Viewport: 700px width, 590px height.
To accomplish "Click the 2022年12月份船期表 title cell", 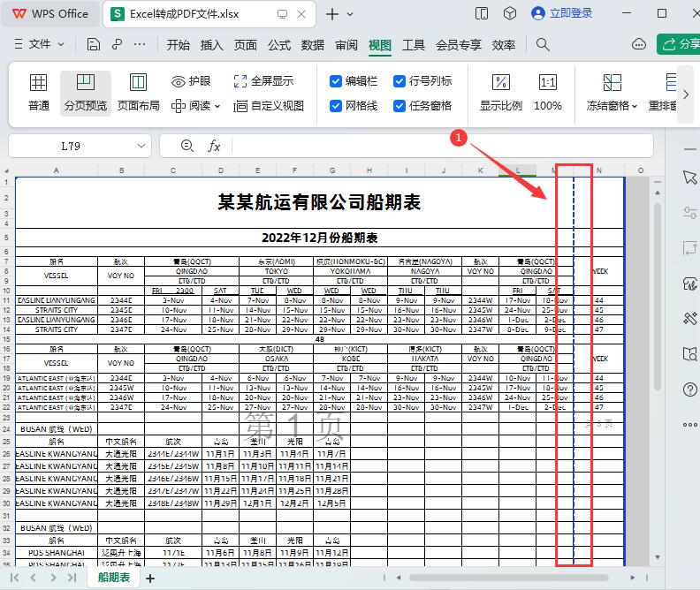I will tap(319, 238).
